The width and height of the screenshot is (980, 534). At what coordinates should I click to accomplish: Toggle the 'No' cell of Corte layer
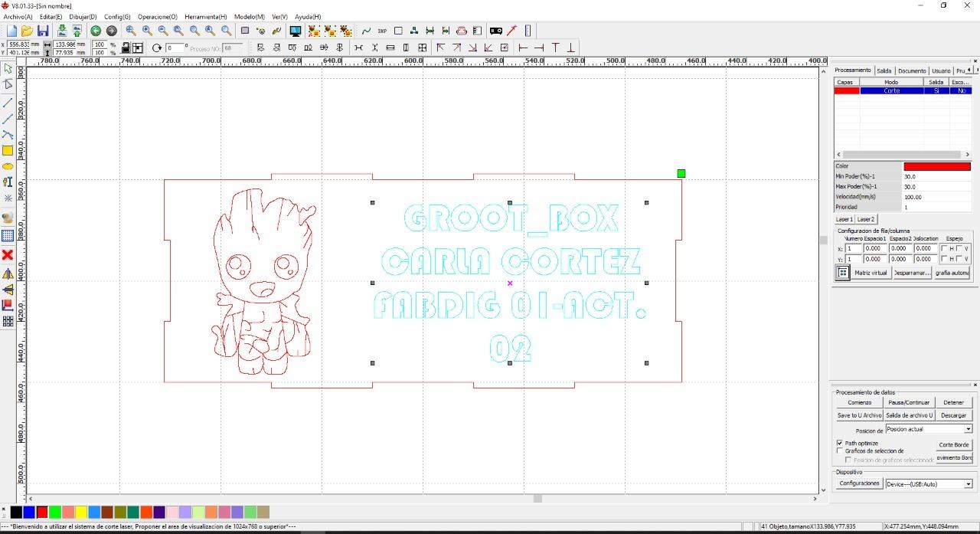click(x=960, y=90)
